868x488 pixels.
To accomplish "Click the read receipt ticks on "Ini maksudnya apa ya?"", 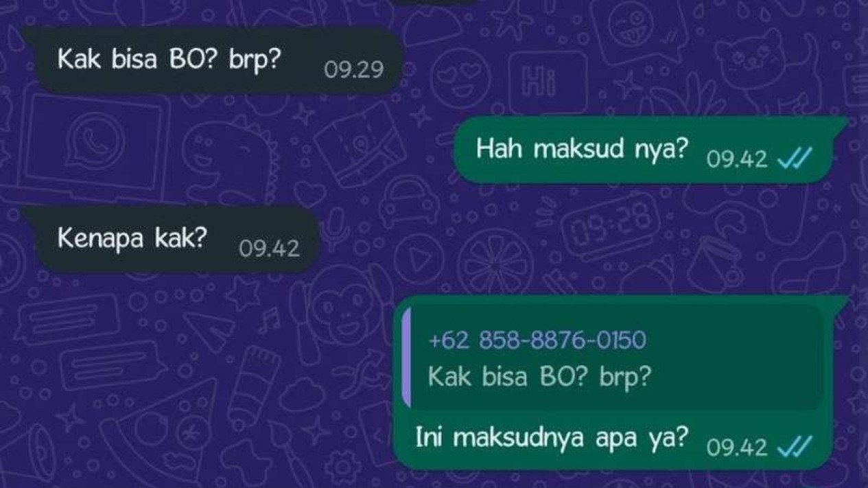I will (795, 448).
